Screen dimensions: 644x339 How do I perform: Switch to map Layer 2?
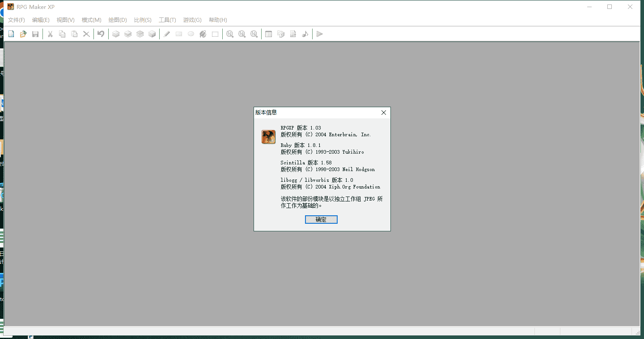tap(128, 33)
